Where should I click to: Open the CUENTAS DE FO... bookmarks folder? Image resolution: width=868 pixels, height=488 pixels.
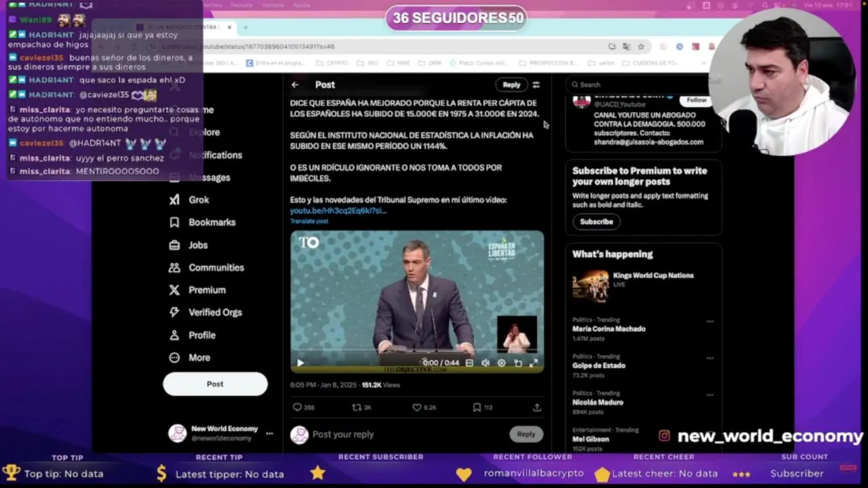click(650, 63)
